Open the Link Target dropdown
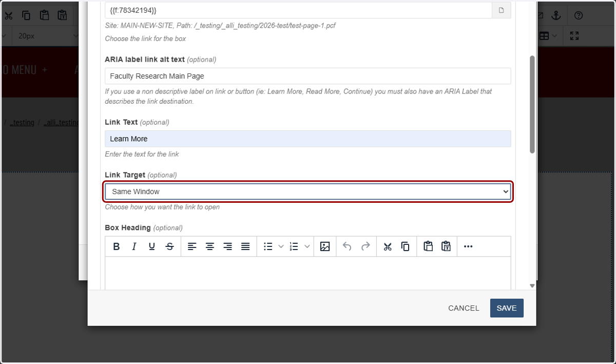Screen dimensions: 616x364 coord(308,191)
